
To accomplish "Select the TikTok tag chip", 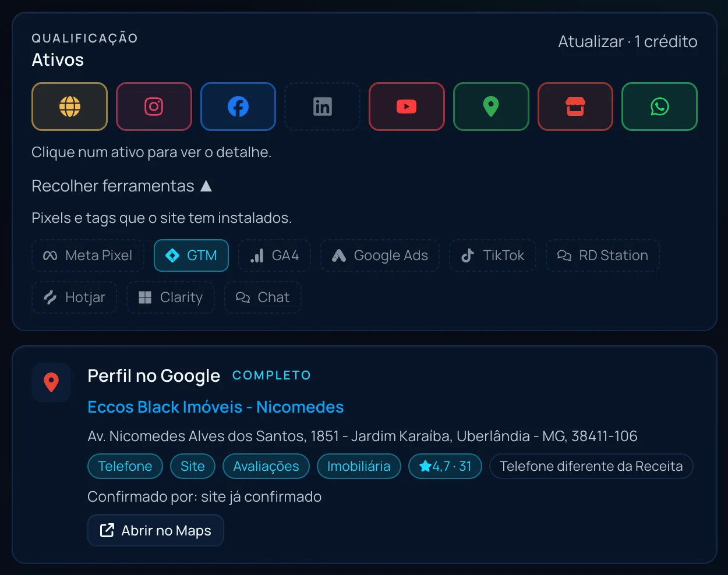I will 493,255.
